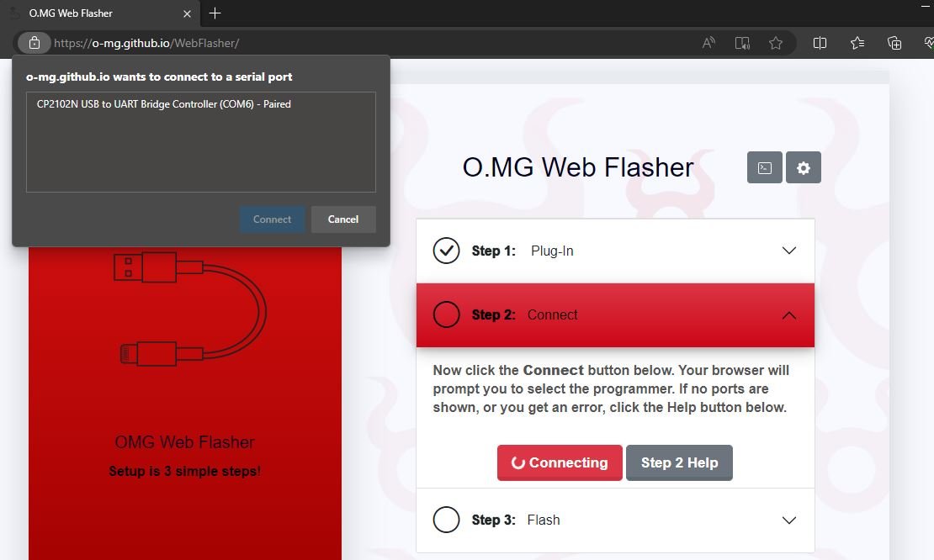Click Step 1 completed checkmark circle
This screenshot has height=560, width=934.
(446, 251)
